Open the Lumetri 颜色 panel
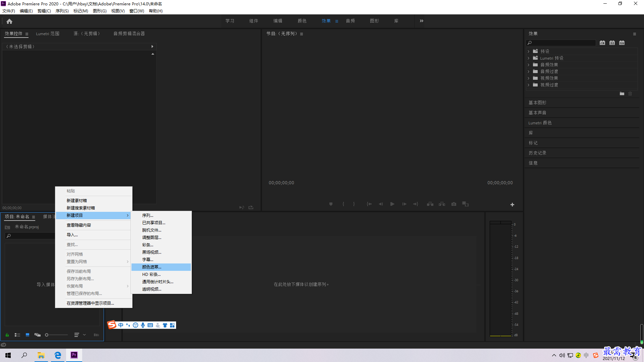Image resolution: width=644 pixels, height=362 pixels. click(540, 123)
